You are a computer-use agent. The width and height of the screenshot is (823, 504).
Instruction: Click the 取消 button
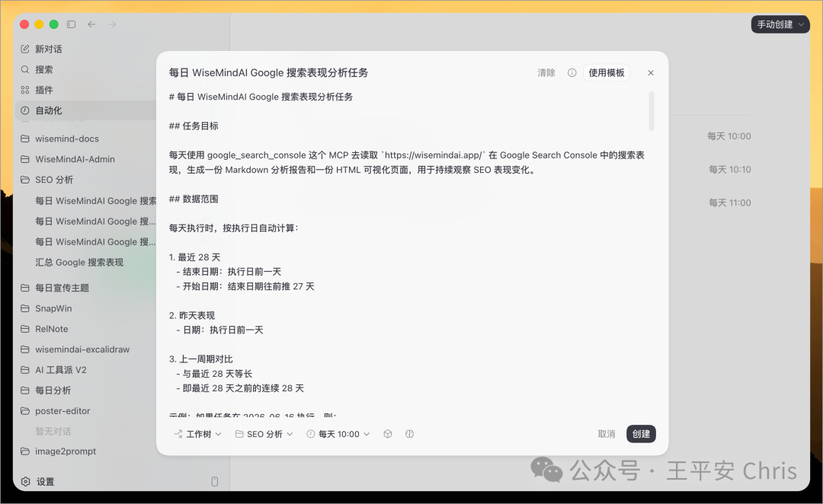coord(607,434)
